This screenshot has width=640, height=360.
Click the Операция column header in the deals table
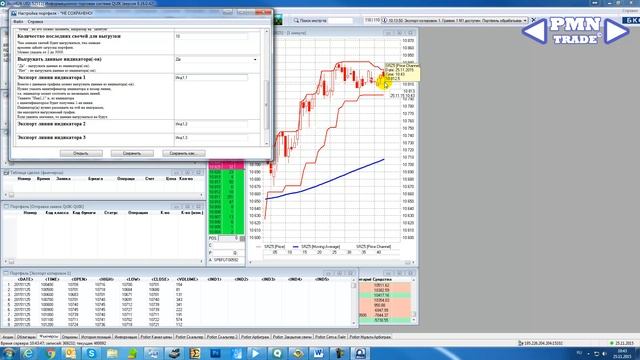point(126,179)
